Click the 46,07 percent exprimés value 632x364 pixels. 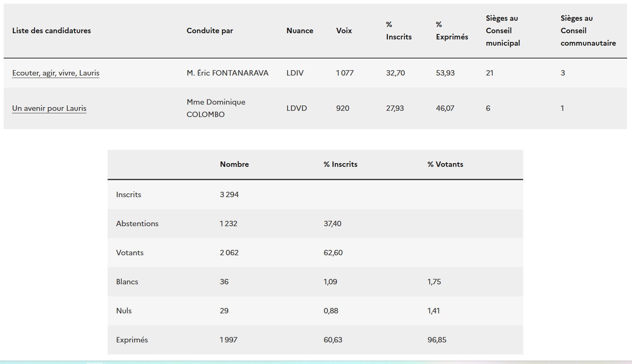pos(445,108)
